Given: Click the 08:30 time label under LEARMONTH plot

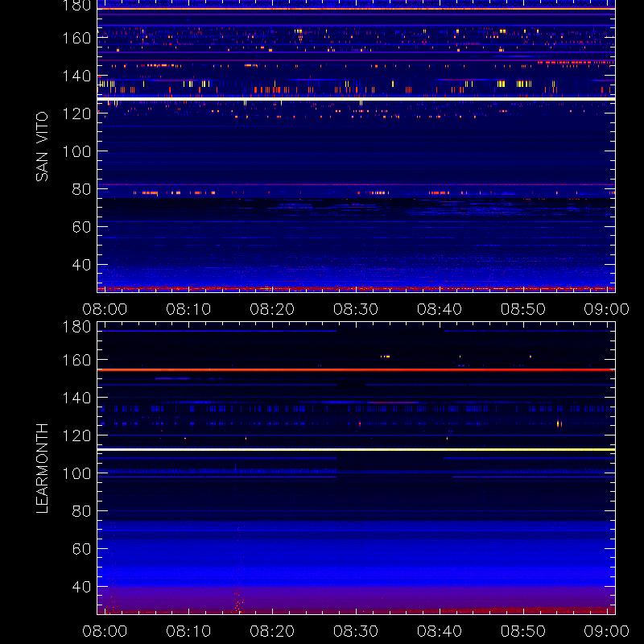Looking at the screenshot, I should [356, 631].
